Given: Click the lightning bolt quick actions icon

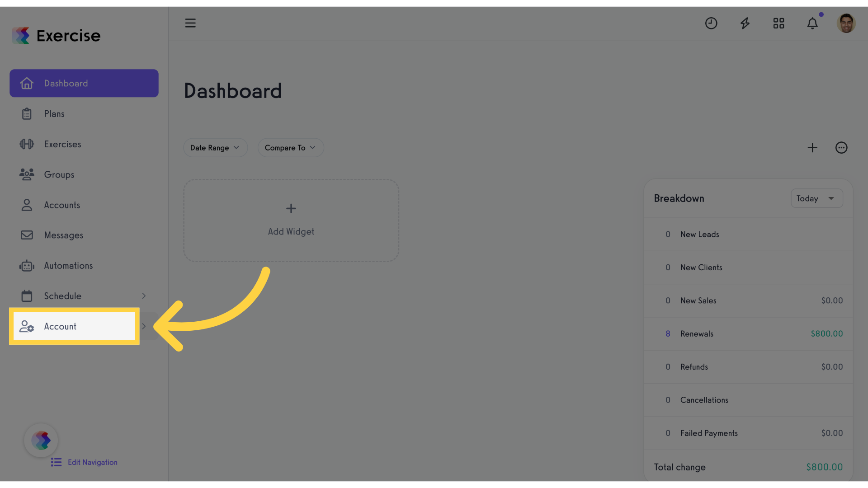Looking at the screenshot, I should pos(745,23).
